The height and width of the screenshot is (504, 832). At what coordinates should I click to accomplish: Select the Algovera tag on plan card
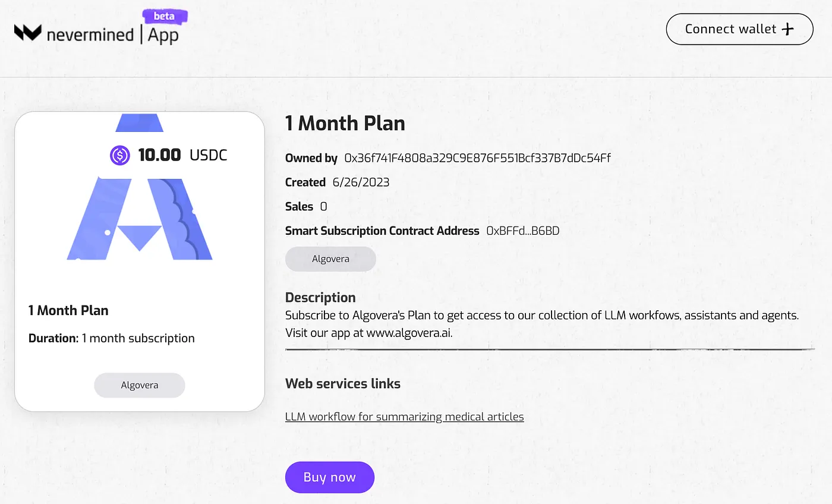point(140,385)
